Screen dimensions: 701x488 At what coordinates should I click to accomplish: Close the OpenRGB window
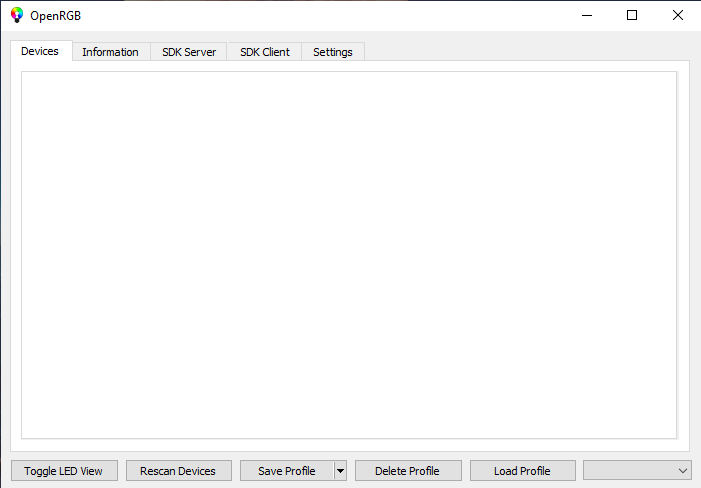(678, 15)
